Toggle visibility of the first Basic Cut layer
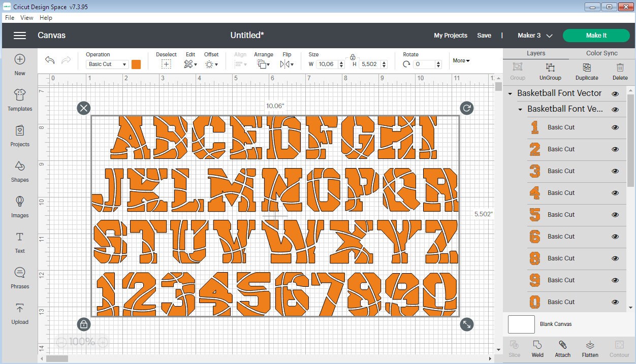The image size is (636, 364). (615, 127)
